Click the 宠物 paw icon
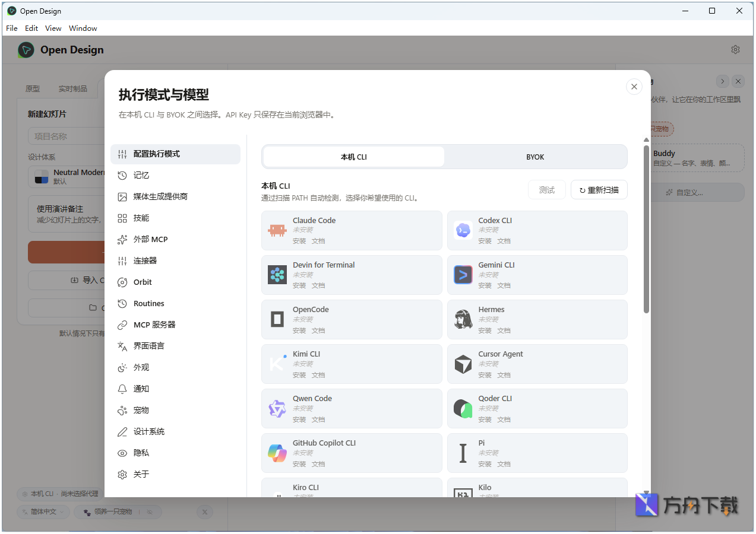756x534 pixels. point(122,410)
